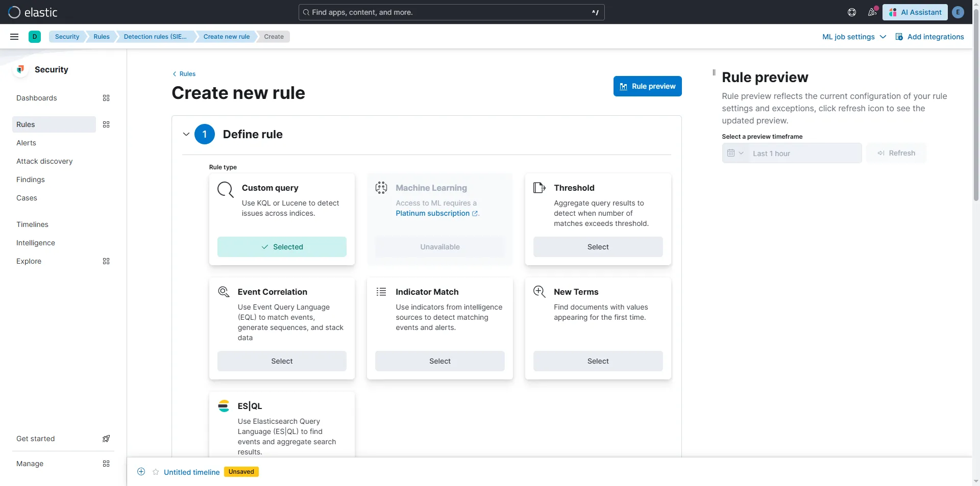Click the Rule preview button
Image resolution: width=980 pixels, height=486 pixels.
coord(647,86)
